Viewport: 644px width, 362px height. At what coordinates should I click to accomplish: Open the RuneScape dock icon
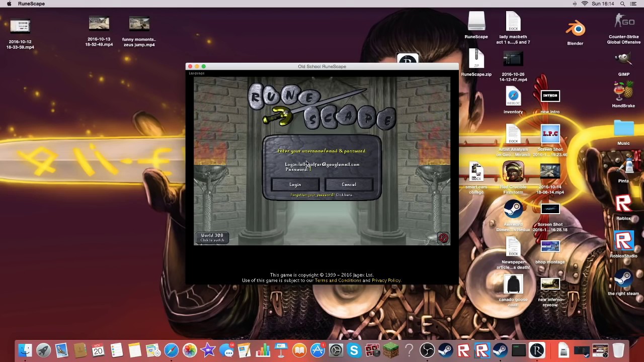tap(537, 350)
